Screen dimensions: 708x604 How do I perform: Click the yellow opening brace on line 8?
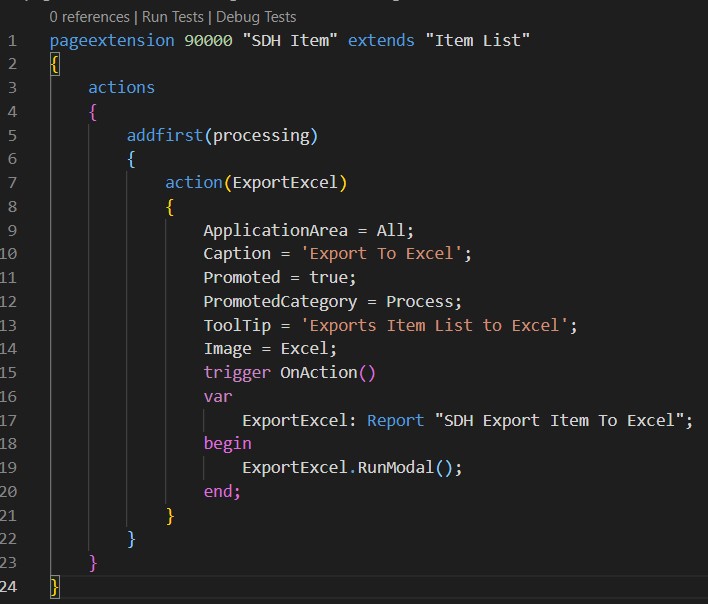tap(170, 207)
